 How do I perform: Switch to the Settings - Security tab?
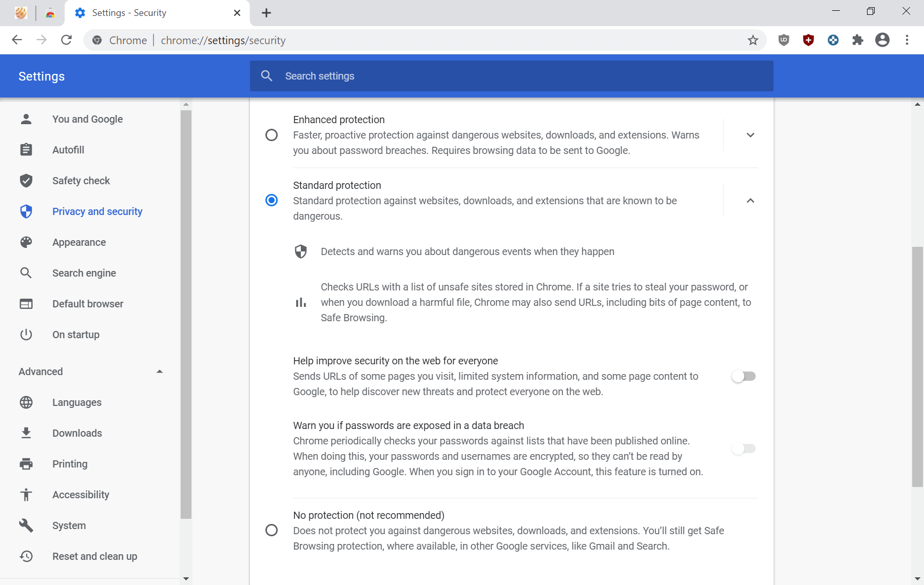tap(129, 12)
